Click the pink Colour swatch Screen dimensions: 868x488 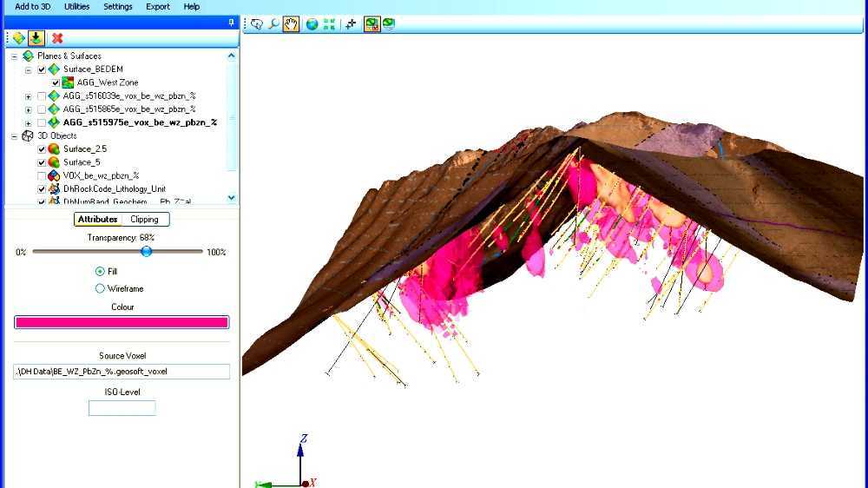point(122,322)
